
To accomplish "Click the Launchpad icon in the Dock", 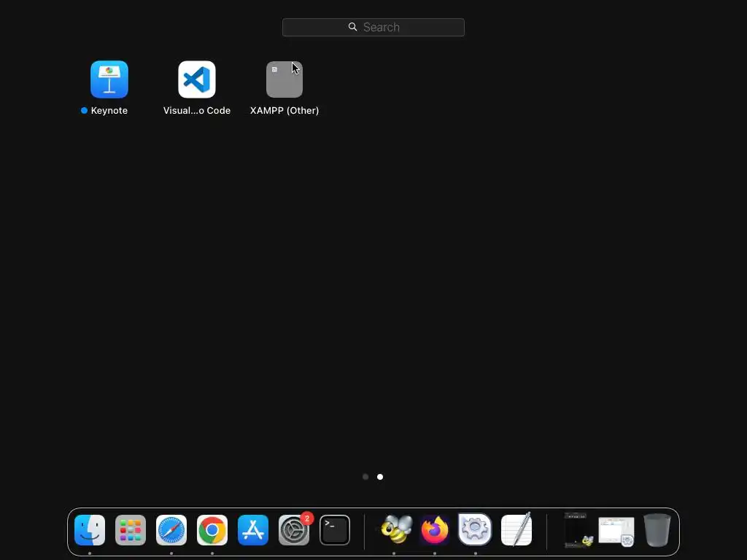I will 131,530.
